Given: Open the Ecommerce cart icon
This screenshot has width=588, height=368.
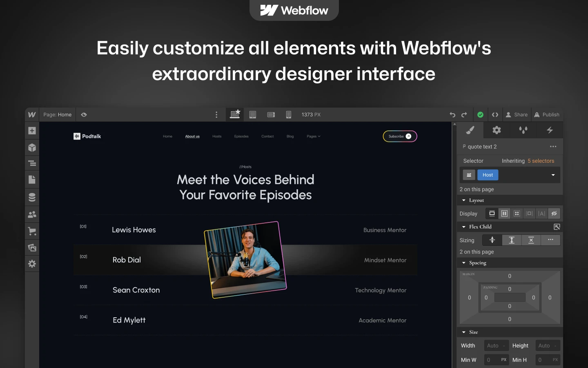Looking at the screenshot, I should click(x=32, y=231).
